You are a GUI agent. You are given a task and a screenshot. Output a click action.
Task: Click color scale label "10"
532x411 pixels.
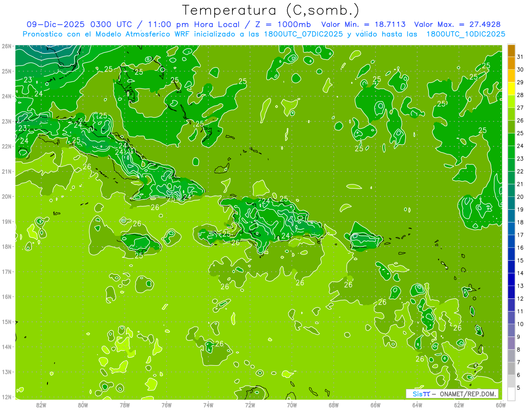pyautogui.click(x=520, y=324)
